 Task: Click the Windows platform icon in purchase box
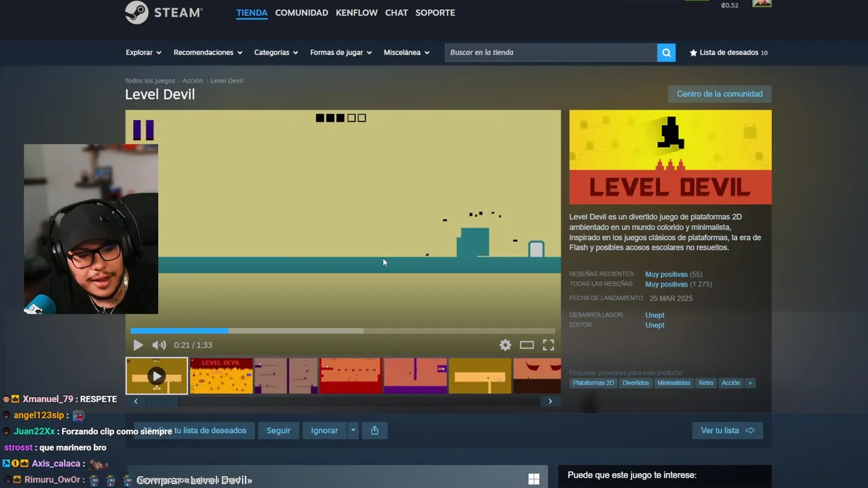pyautogui.click(x=534, y=479)
